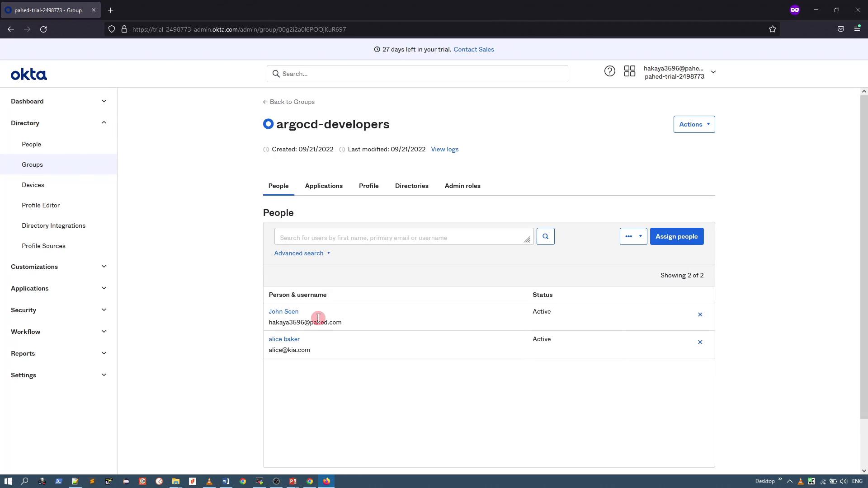Switch to the Directories tab

(412, 186)
